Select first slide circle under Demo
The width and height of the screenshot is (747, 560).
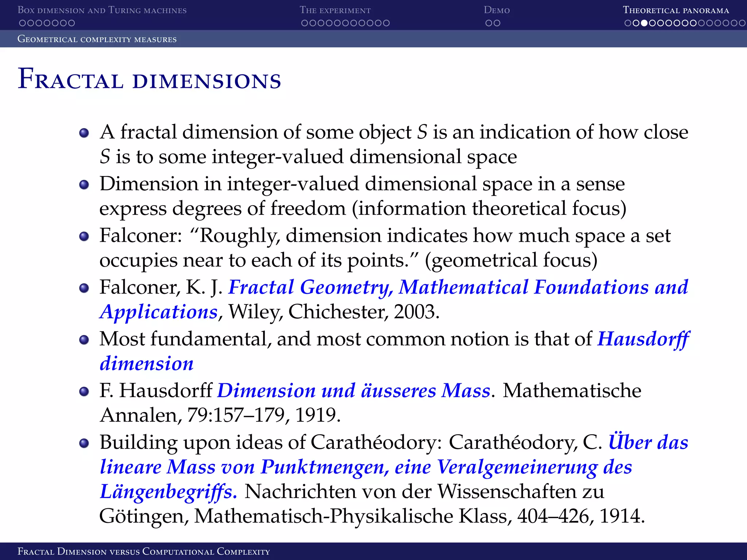[489, 23]
